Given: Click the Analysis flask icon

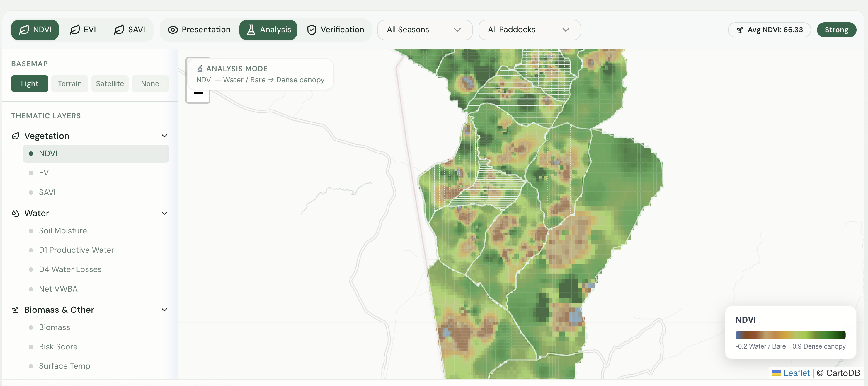Looking at the screenshot, I should (251, 30).
